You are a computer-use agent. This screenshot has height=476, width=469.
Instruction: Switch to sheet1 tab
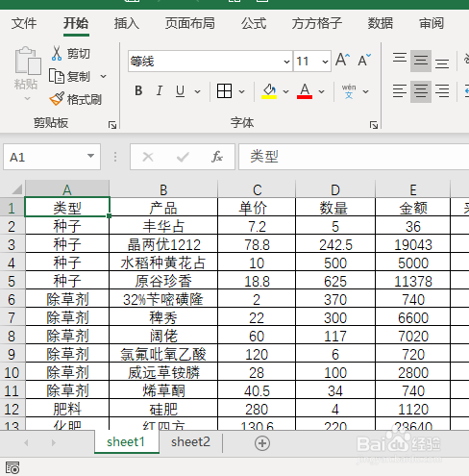(127, 442)
